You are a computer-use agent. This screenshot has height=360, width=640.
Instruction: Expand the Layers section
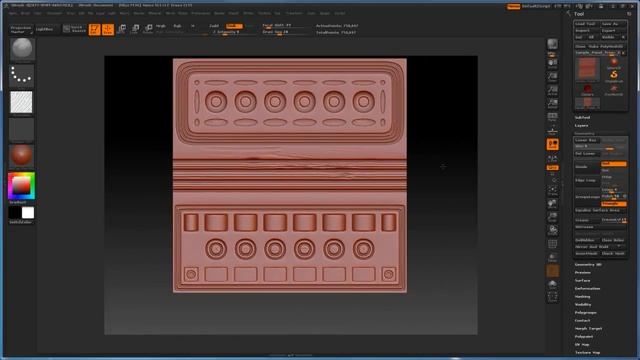(582, 126)
